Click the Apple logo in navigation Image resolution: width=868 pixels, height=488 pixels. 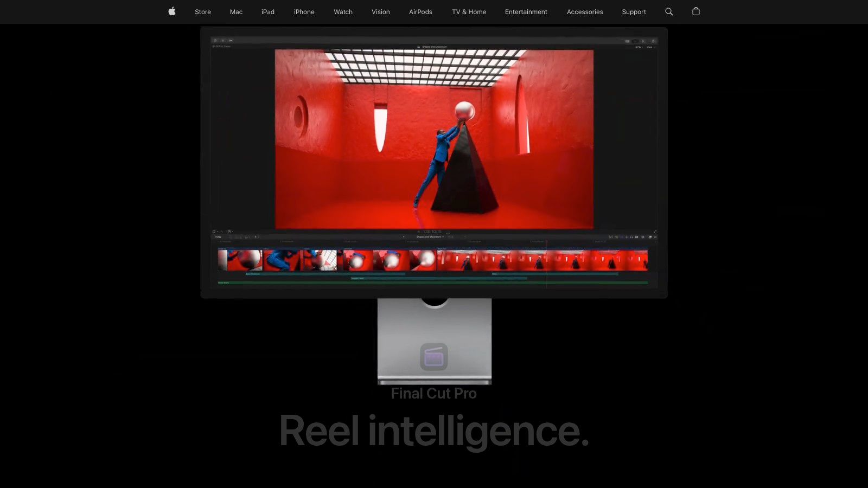click(x=172, y=11)
